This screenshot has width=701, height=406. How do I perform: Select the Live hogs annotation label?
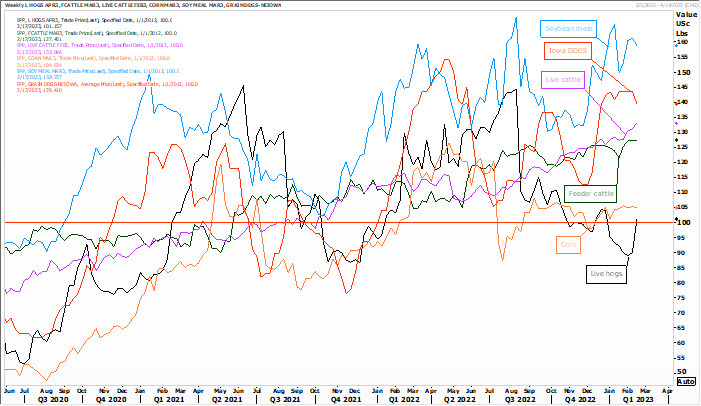(607, 271)
